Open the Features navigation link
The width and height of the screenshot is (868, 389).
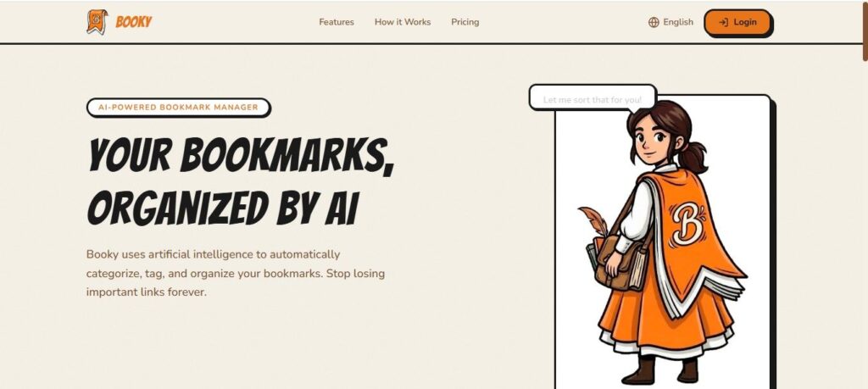(337, 22)
